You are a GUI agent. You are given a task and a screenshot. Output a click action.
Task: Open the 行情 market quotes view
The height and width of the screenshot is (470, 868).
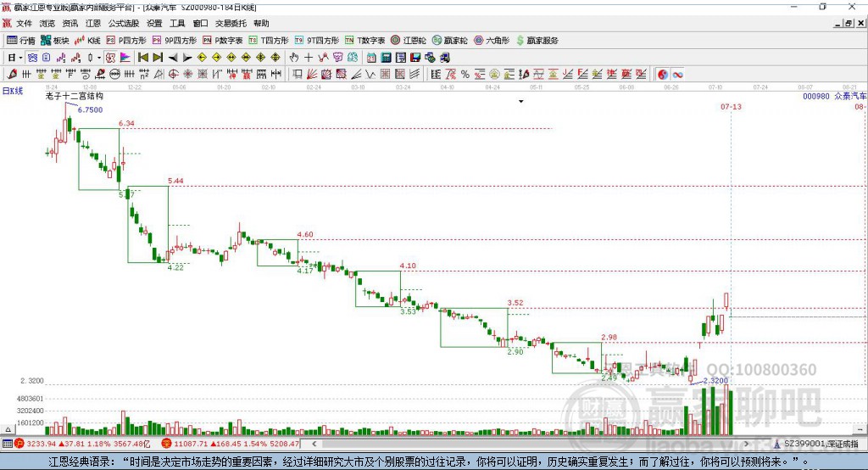pyautogui.click(x=20, y=41)
